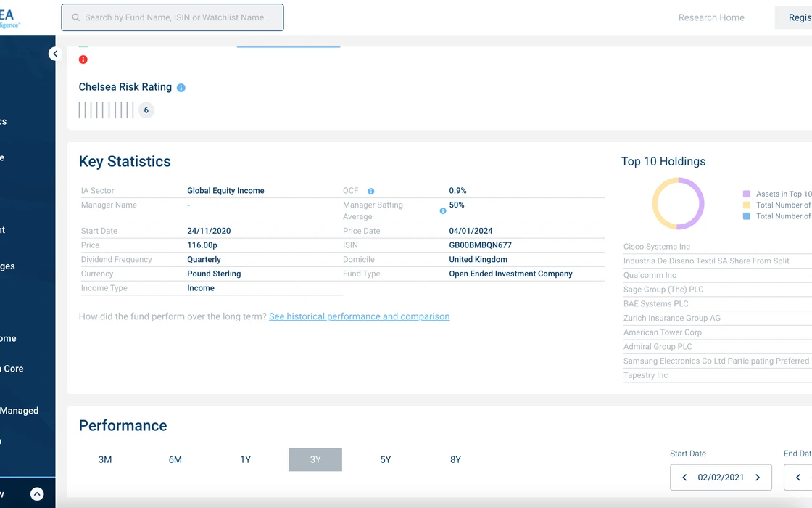
Task: Select BAE Systems PLC holding
Action: [x=656, y=304]
